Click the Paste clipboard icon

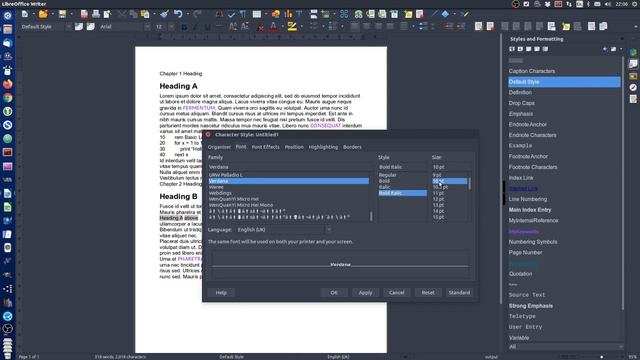145,14
